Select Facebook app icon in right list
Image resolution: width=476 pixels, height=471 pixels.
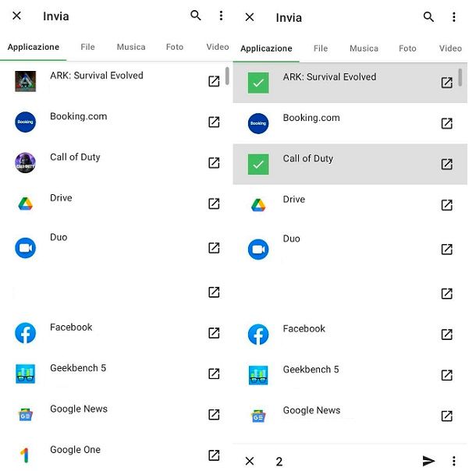click(258, 335)
